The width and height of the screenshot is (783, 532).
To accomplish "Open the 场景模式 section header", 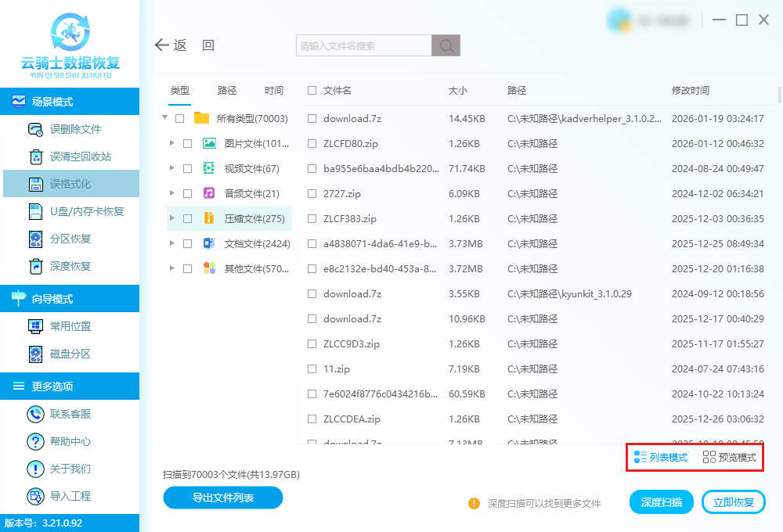I will click(70, 102).
